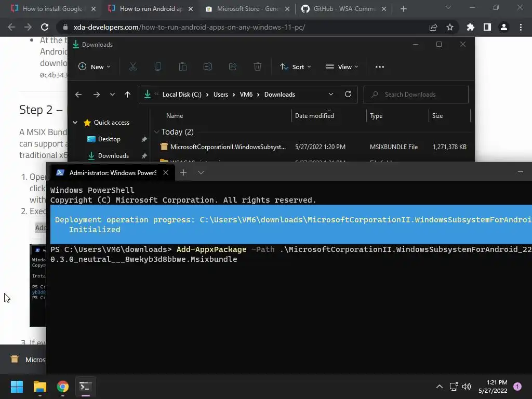Click VM6 breadcrumb in address bar
Viewport: 532px width, 399px height.
click(246, 95)
